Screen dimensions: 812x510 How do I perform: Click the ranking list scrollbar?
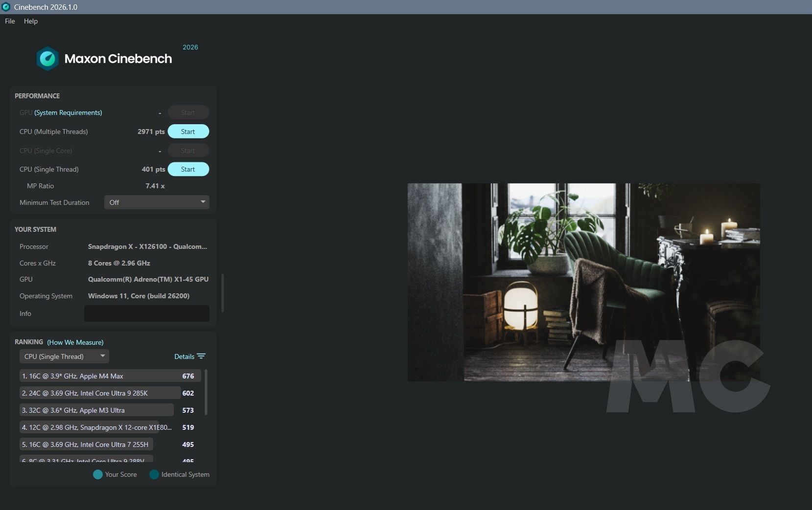pos(206,392)
